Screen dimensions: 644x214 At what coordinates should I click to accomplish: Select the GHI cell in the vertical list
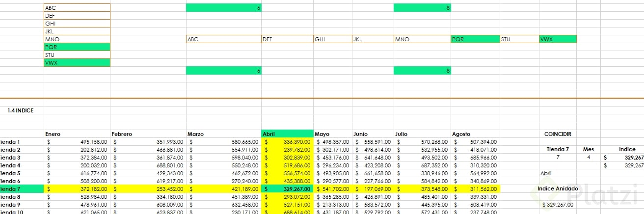(77, 24)
